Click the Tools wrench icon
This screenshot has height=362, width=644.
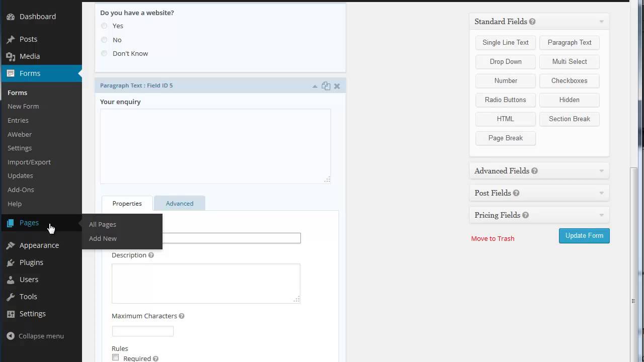pos(11,297)
